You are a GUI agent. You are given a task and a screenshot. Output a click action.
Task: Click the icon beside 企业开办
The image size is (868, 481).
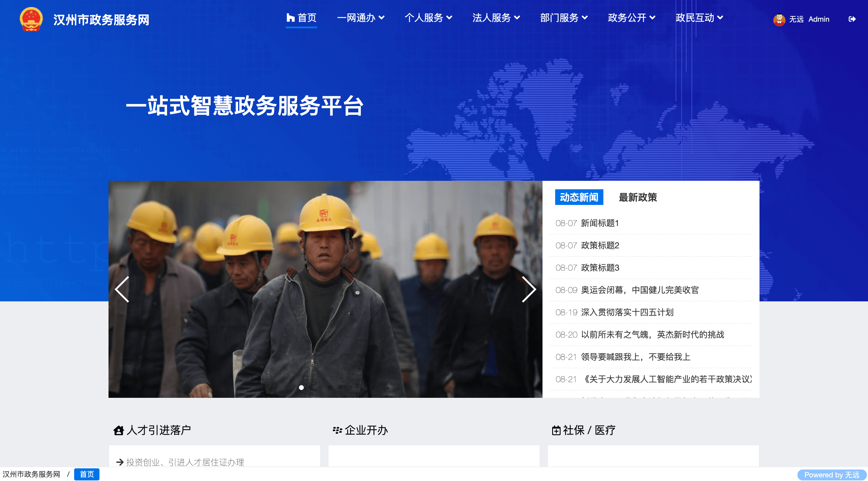337,430
